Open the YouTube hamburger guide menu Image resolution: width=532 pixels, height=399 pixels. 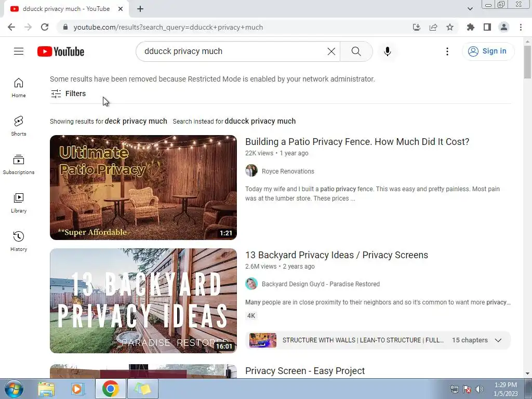(x=19, y=51)
